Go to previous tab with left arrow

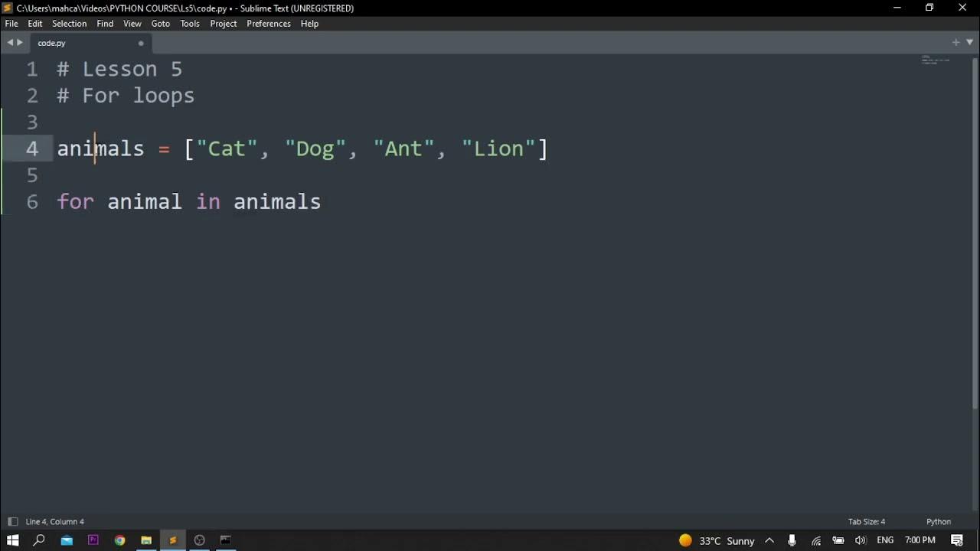[x=10, y=43]
